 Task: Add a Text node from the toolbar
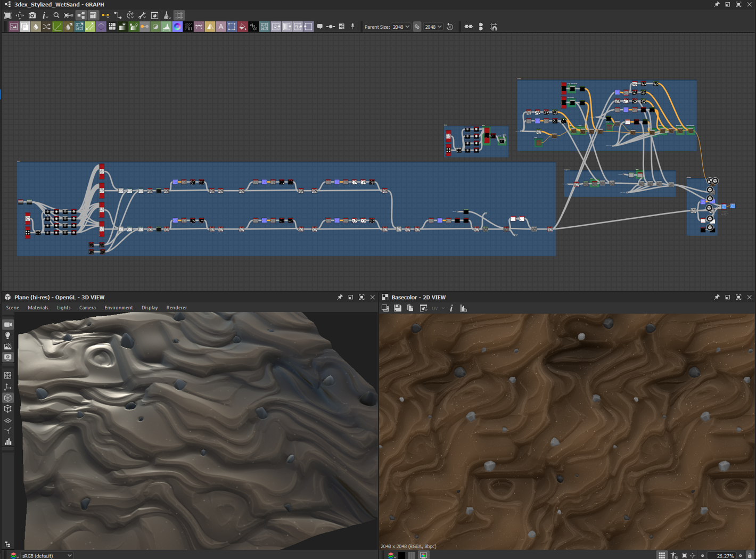point(221,27)
